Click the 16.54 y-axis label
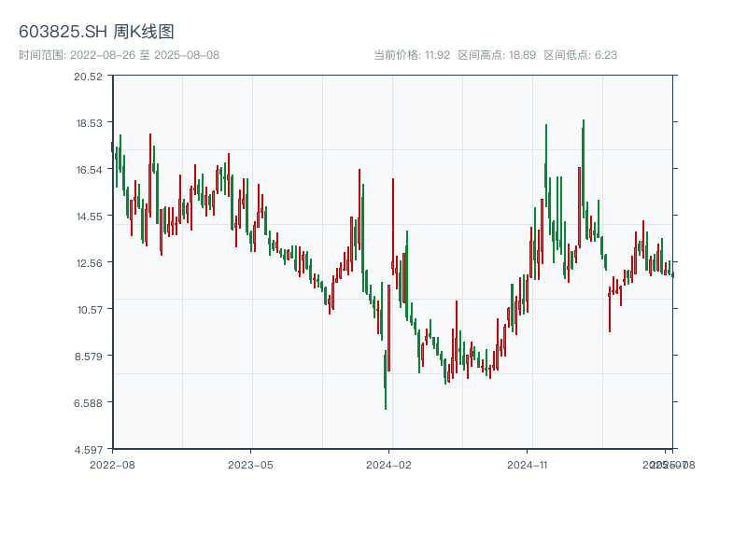The width and height of the screenshot is (747, 560). (89, 169)
